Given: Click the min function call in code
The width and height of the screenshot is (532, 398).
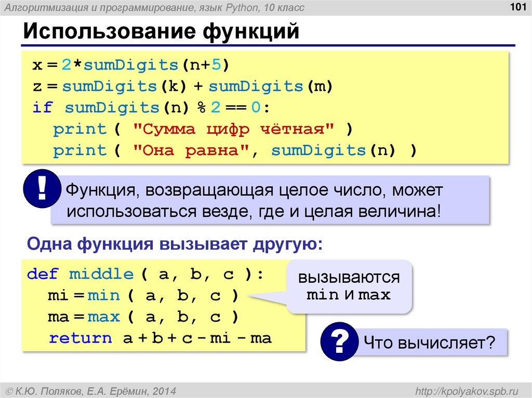Looking at the screenshot, I should pos(103,295).
